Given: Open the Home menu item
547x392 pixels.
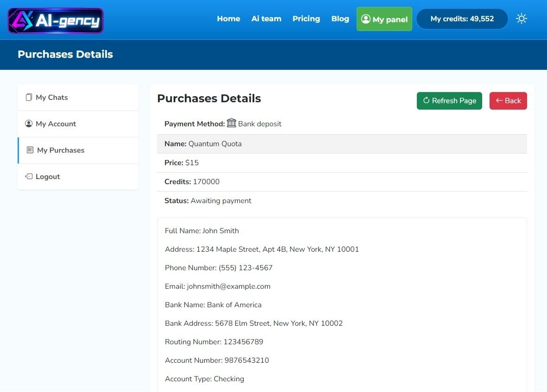Looking at the screenshot, I should (228, 19).
